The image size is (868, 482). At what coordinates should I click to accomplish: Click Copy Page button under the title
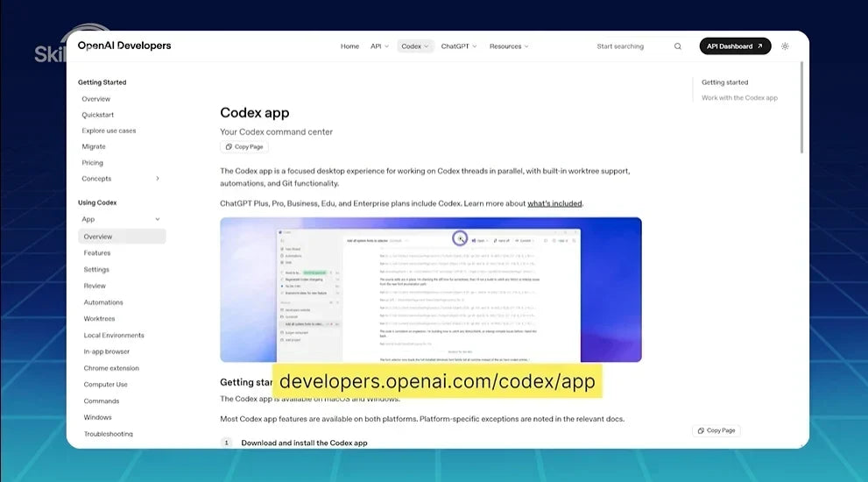(x=244, y=147)
